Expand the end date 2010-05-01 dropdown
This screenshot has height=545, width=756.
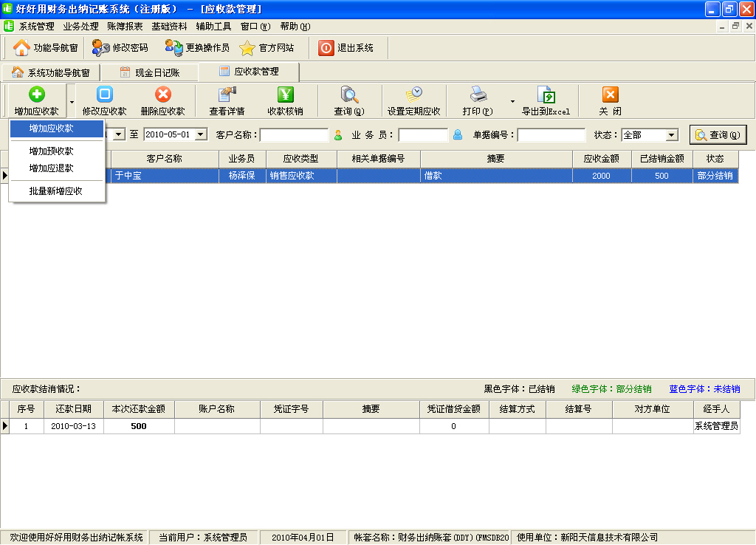pos(201,135)
